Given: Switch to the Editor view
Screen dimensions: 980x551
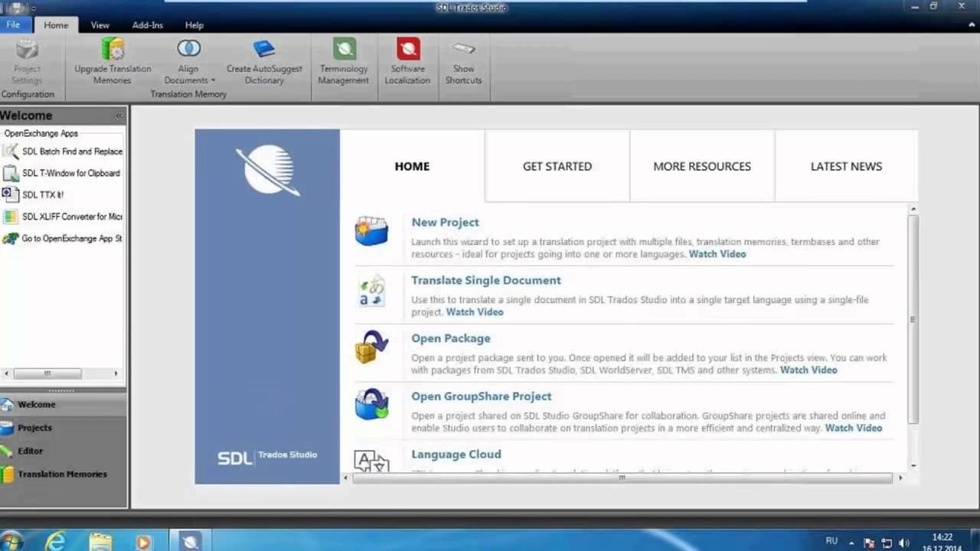Looking at the screenshot, I should tap(63, 451).
